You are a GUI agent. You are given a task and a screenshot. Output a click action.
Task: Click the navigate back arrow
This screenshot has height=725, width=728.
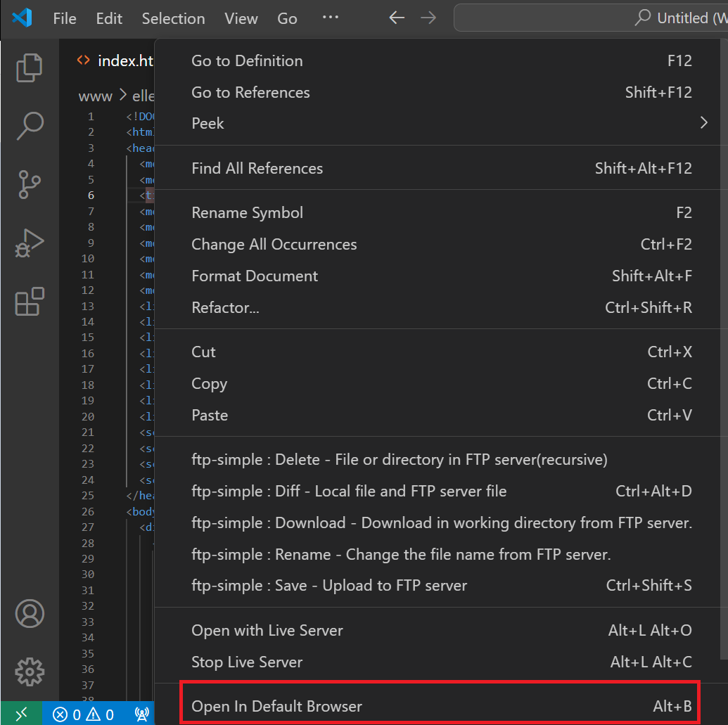(x=396, y=18)
